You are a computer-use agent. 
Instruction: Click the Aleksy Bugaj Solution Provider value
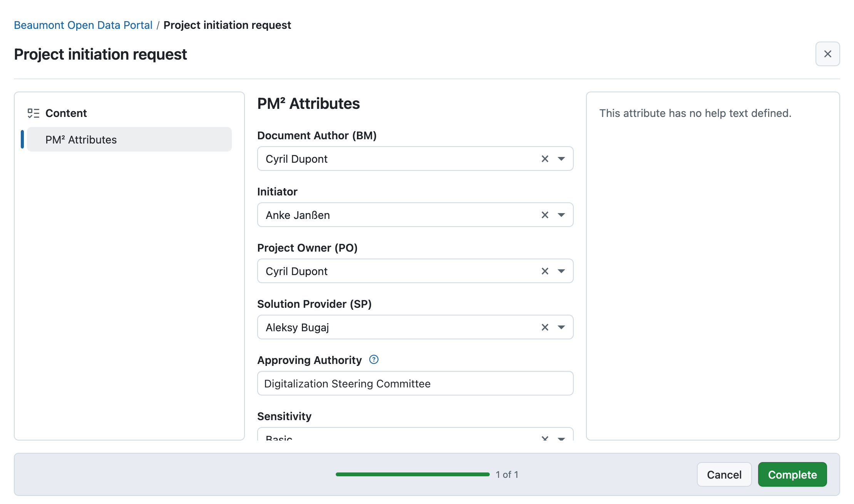[x=297, y=327]
